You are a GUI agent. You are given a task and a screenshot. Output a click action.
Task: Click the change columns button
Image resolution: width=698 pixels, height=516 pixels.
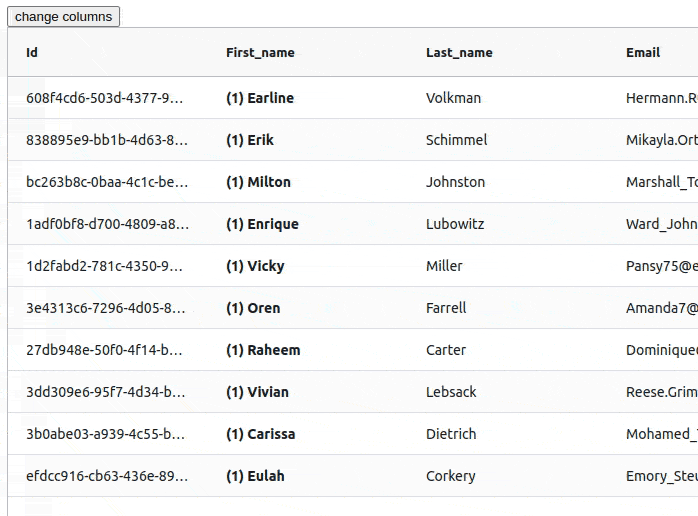(63, 16)
